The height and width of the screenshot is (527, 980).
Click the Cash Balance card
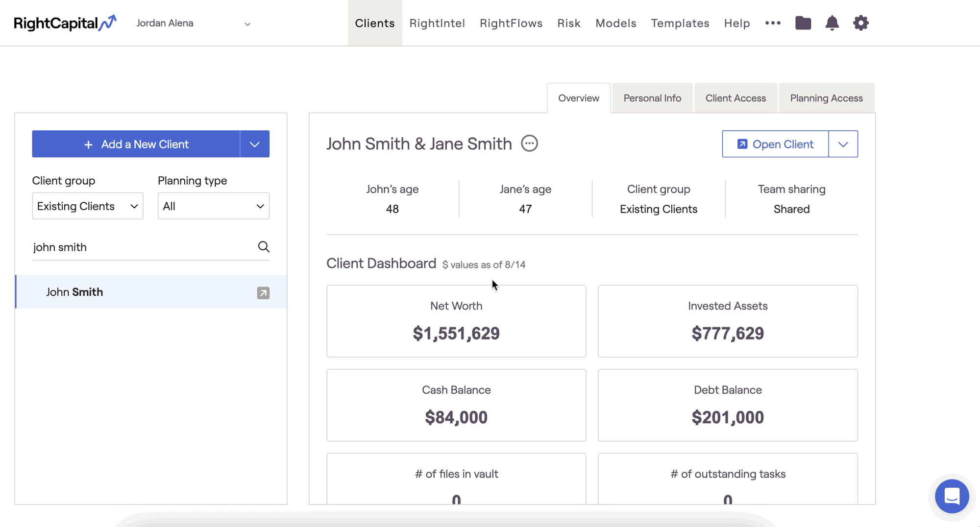(456, 405)
